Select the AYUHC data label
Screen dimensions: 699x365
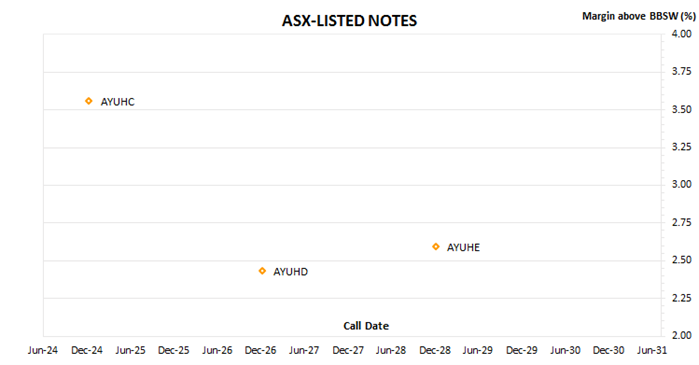117,102
